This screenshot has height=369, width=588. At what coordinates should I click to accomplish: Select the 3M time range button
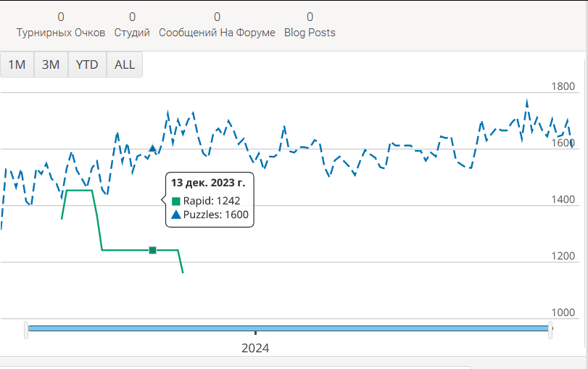pyautogui.click(x=51, y=65)
